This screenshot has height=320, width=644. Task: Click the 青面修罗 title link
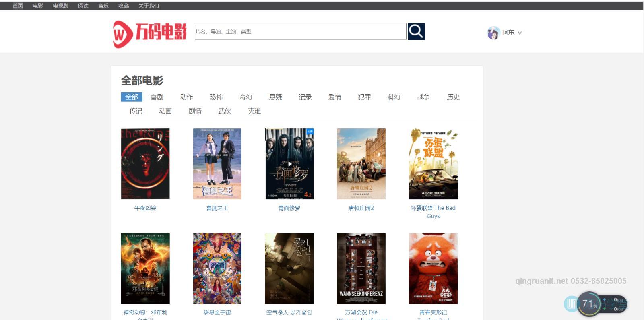289,208
